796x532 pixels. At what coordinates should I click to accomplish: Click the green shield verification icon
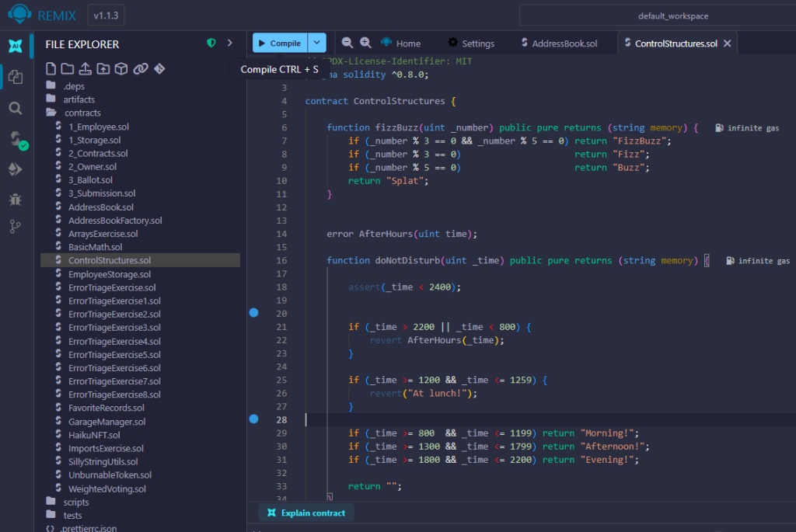pos(211,43)
